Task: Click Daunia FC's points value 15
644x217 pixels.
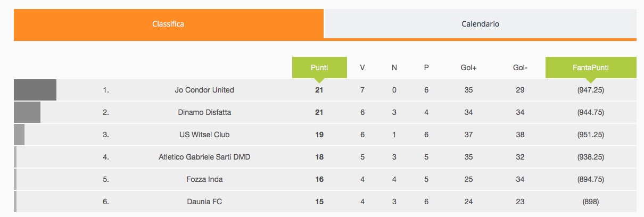Action: point(319,202)
